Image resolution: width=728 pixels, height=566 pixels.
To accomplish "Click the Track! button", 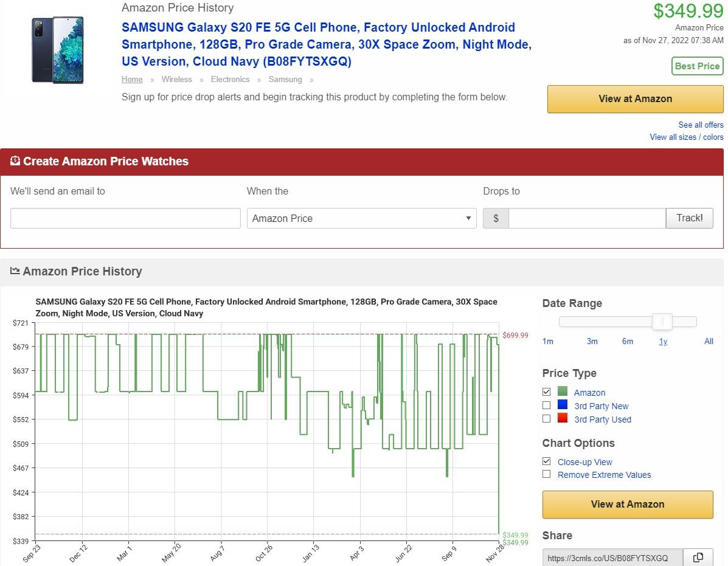I will [689, 218].
